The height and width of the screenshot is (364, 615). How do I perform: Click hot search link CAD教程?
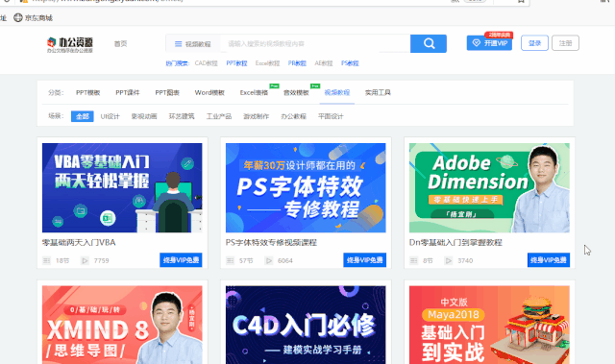click(x=206, y=63)
